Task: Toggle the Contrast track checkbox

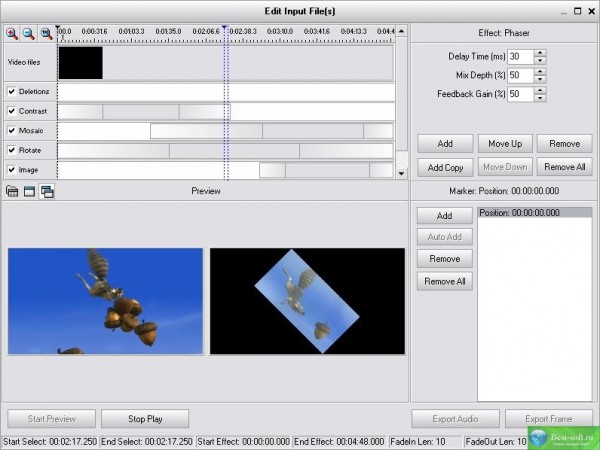Action: [x=12, y=111]
